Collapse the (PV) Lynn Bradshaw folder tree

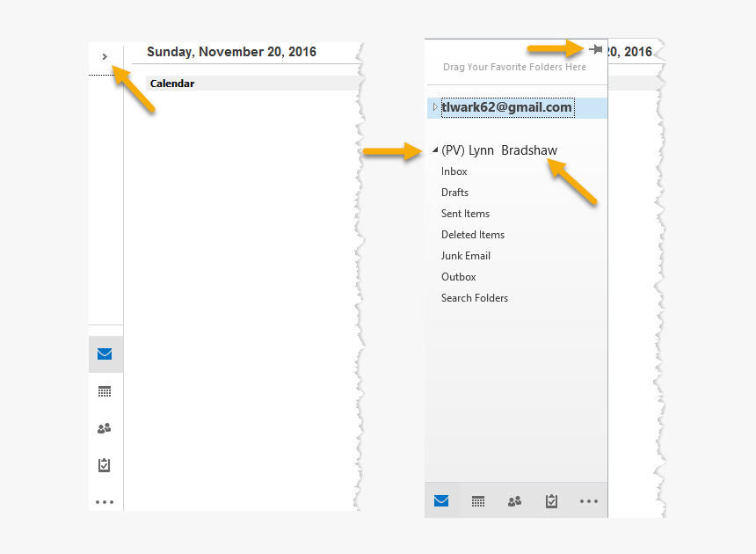pyautogui.click(x=435, y=150)
